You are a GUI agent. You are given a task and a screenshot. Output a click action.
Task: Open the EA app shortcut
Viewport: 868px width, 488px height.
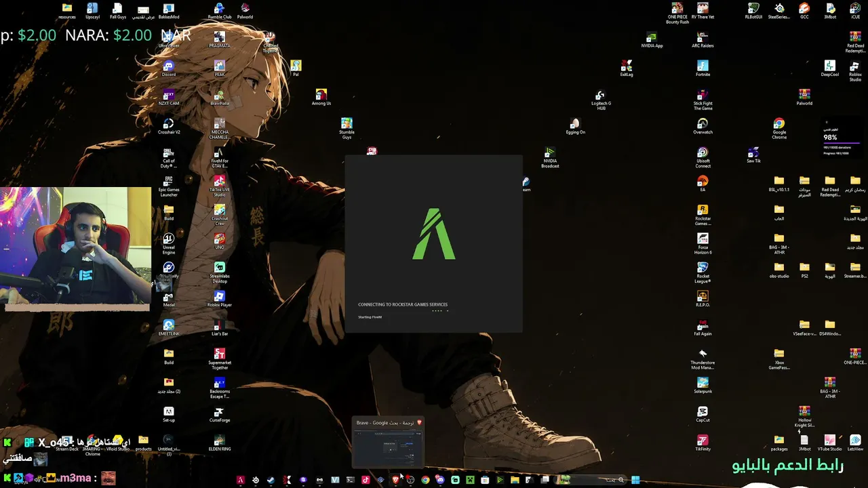703,184
